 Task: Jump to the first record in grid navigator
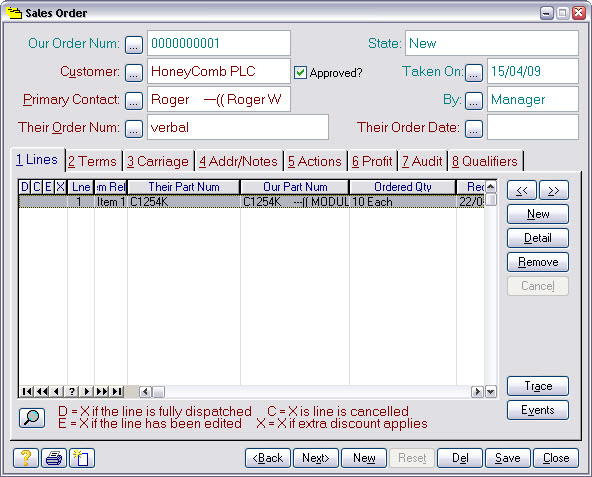point(26,392)
